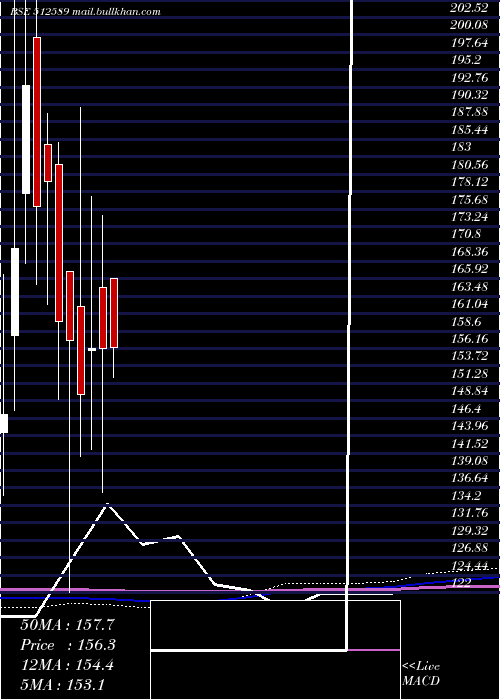Click the 197.64 price label
This screenshot has width=500, height=700.
coord(469,42)
